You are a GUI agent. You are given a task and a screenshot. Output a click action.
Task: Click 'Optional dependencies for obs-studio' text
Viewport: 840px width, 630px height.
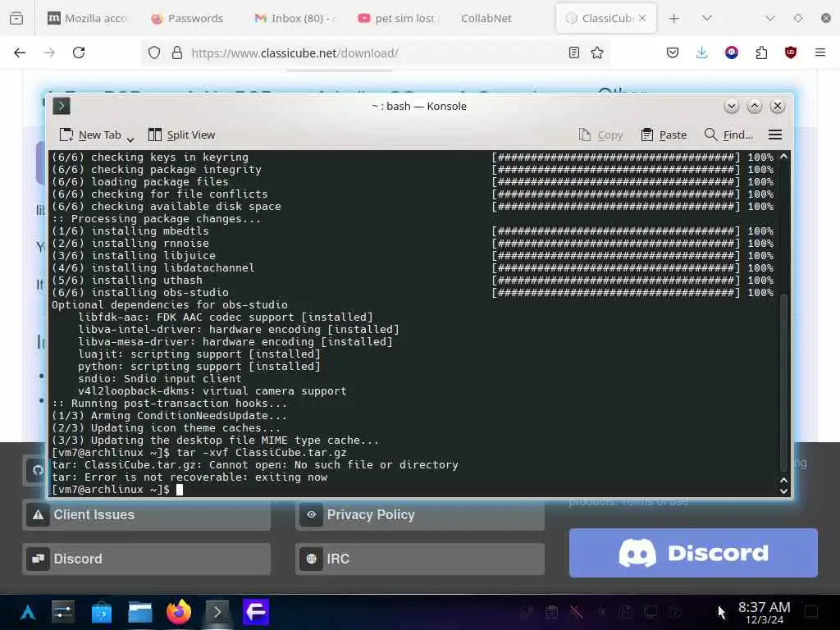170,305
